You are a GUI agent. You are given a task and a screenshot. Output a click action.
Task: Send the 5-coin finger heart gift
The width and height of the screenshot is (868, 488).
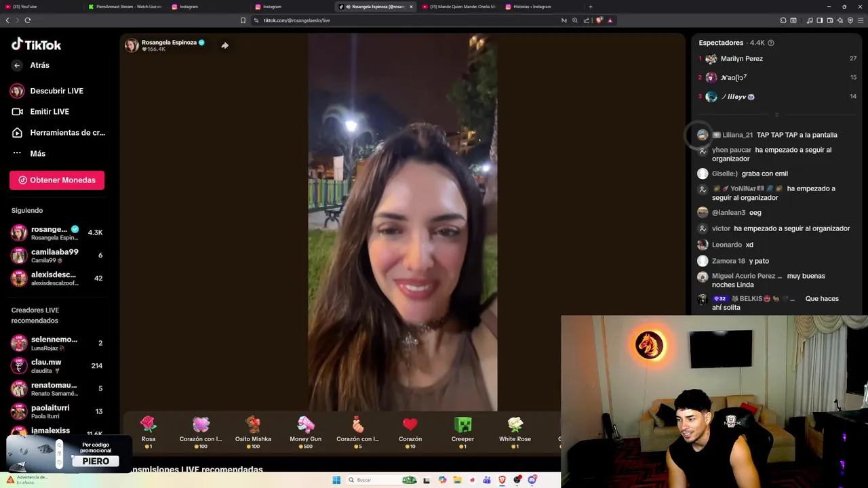(x=357, y=432)
